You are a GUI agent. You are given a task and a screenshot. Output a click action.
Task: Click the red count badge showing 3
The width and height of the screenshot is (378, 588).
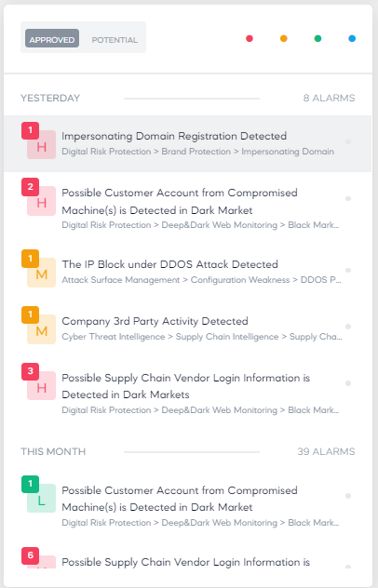[31, 371]
